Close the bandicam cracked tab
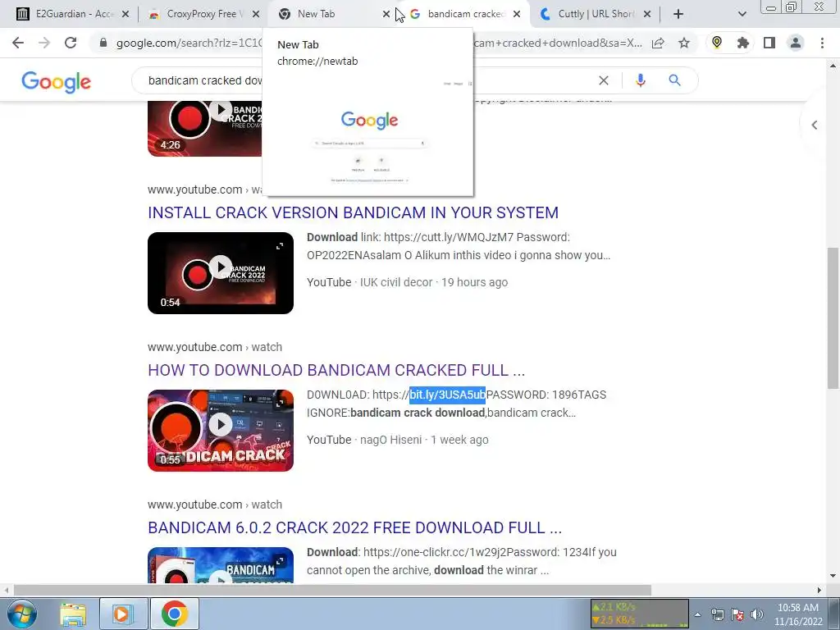This screenshot has height=630, width=840. 517,14
